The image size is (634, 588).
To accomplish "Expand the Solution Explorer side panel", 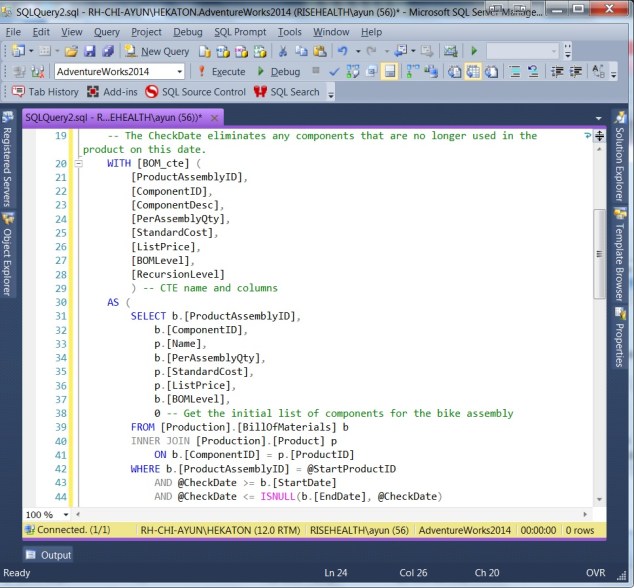I will 619,167.
